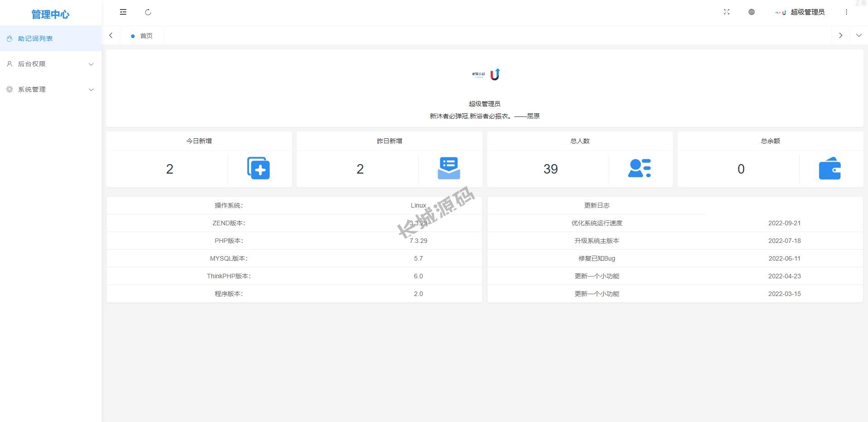Click the date 2022-03-15
The image size is (868, 422).
(785, 294)
